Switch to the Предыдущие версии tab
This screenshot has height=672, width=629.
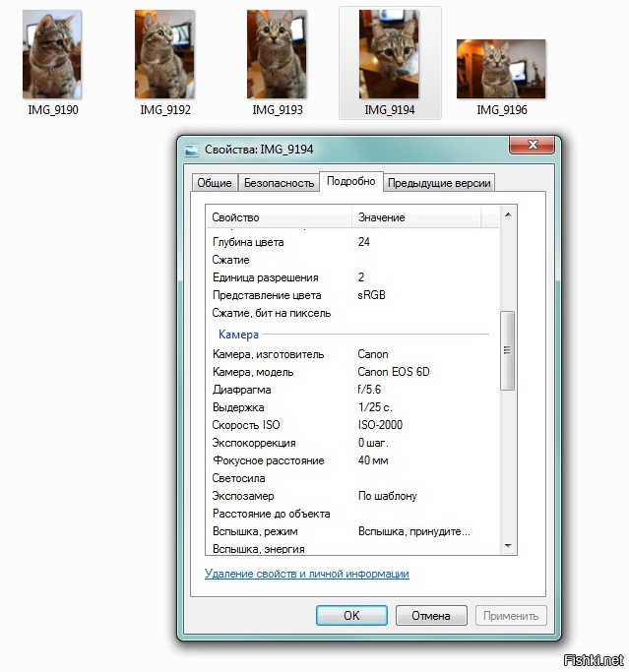pos(439,183)
